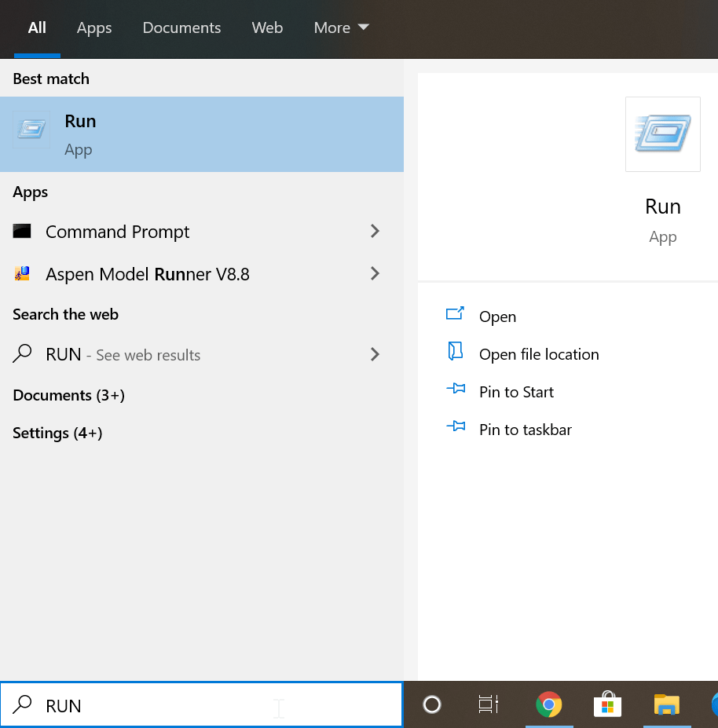Image resolution: width=718 pixels, height=728 pixels.
Task: Expand RUN web results arrow
Action: (x=375, y=355)
